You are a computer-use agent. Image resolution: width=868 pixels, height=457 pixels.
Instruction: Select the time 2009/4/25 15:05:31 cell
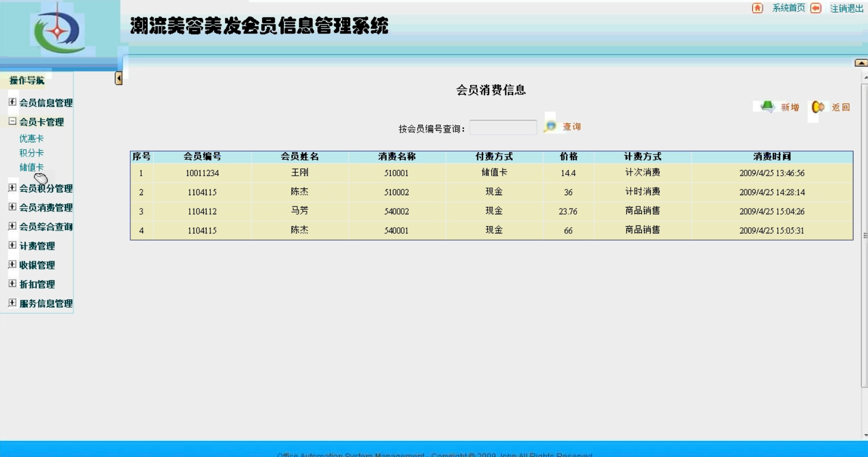tap(772, 230)
